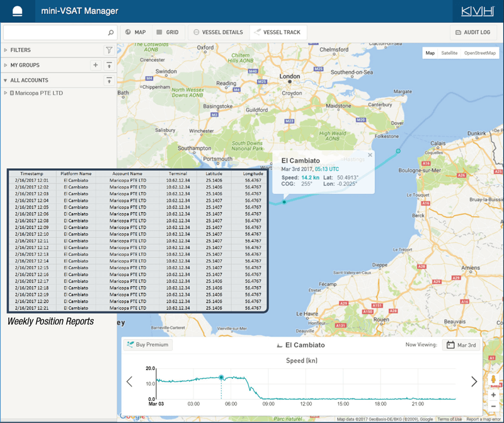
Task: Expand the My Groups section
Action: pyautogui.click(x=6, y=66)
